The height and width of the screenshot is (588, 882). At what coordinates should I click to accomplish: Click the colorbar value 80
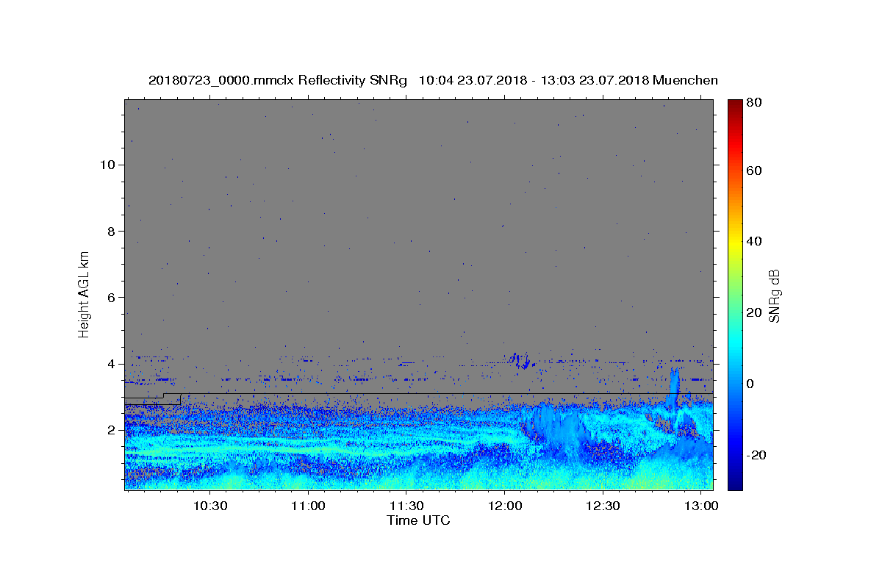(x=753, y=103)
